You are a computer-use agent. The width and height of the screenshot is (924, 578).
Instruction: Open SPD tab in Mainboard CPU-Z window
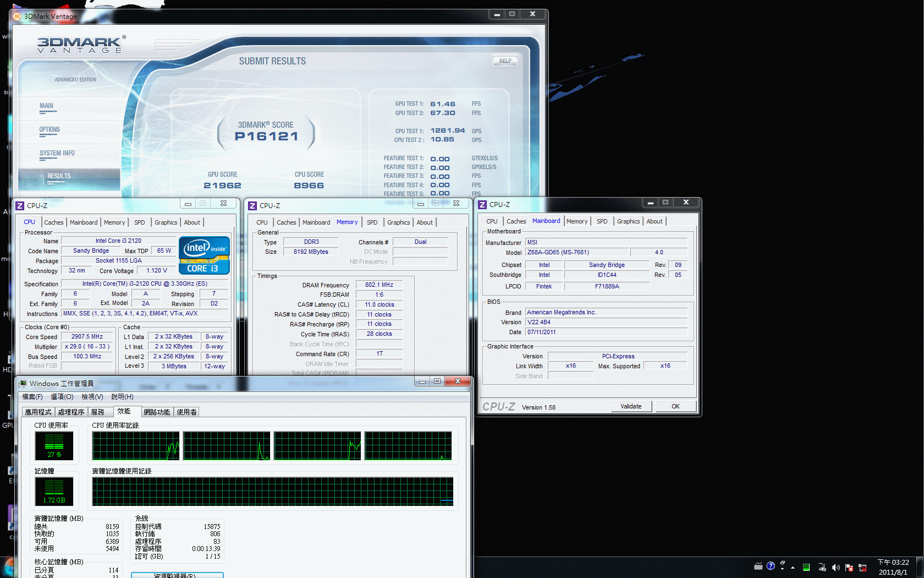(x=602, y=221)
